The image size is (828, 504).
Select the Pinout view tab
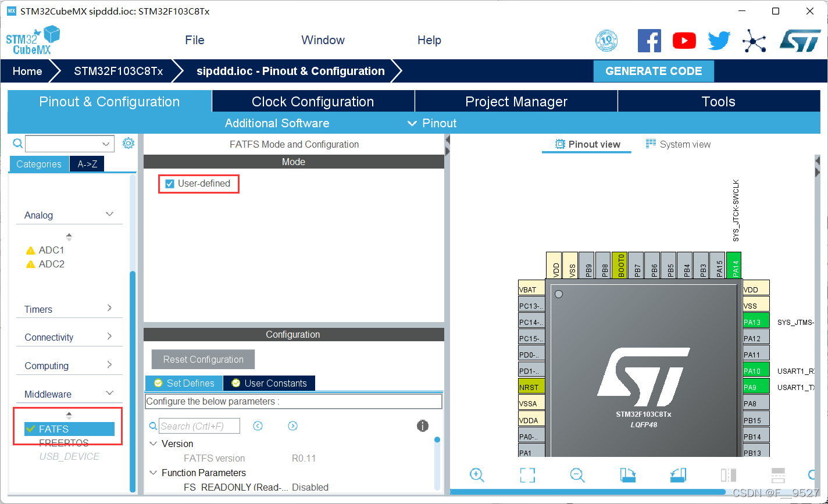[x=587, y=144]
